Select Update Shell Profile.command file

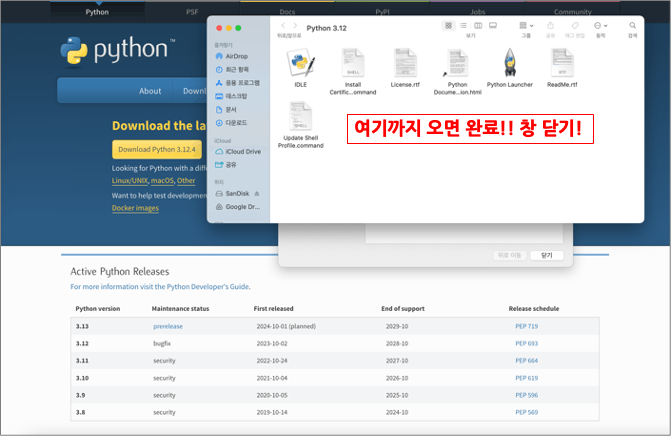300,116
